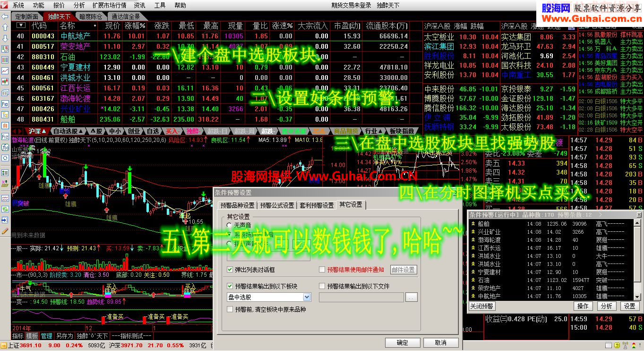Click the blue exit arrow icon in sidebar
644x351 pixels.
coord(5,220)
